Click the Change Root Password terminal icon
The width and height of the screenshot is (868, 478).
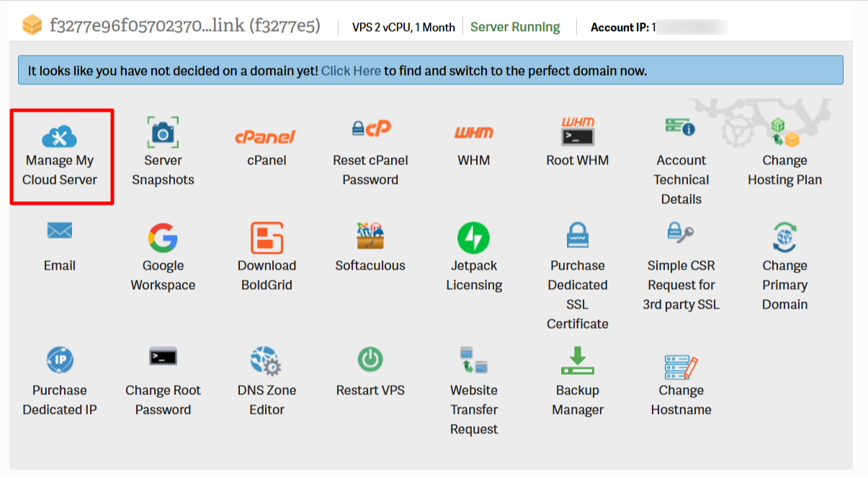[x=163, y=357]
